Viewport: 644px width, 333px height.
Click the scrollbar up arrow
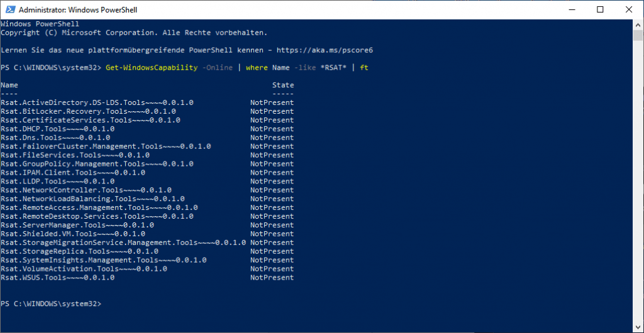638,24
